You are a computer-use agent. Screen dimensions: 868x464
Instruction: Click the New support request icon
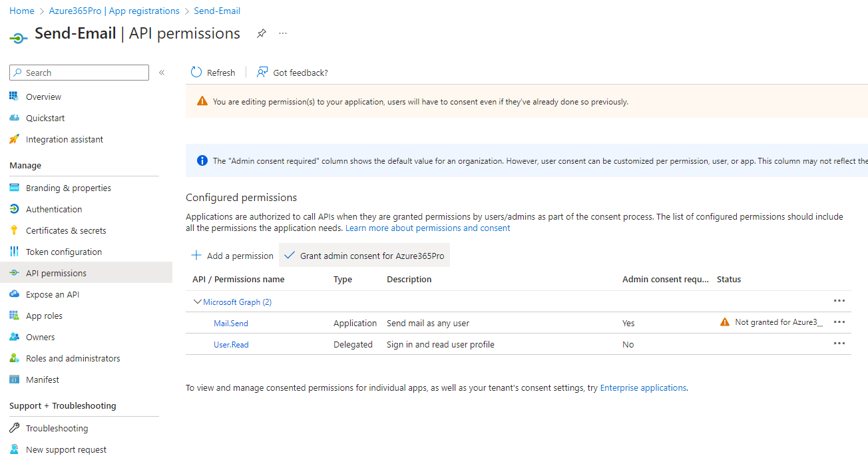point(14,449)
